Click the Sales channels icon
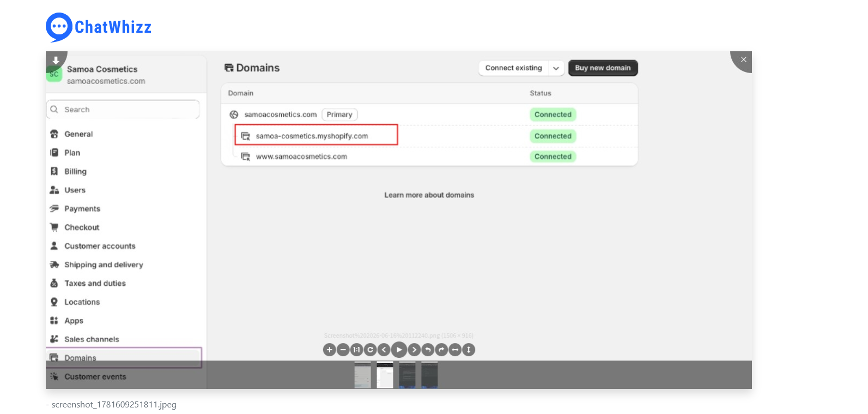868x414 pixels. [54, 339]
